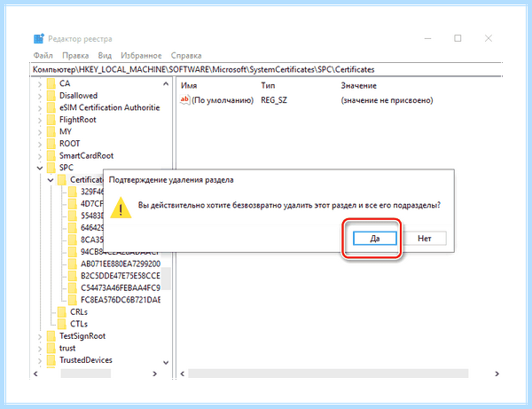This screenshot has width=532, height=409.
Task: Click the values pane scroll right arrow
Action: 497,374
